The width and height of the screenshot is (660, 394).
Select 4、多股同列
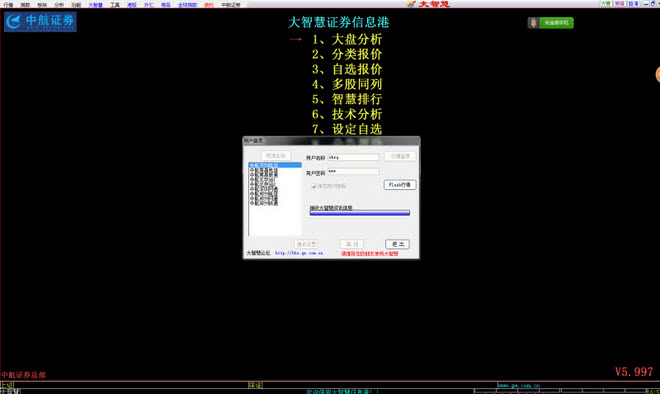coord(347,84)
